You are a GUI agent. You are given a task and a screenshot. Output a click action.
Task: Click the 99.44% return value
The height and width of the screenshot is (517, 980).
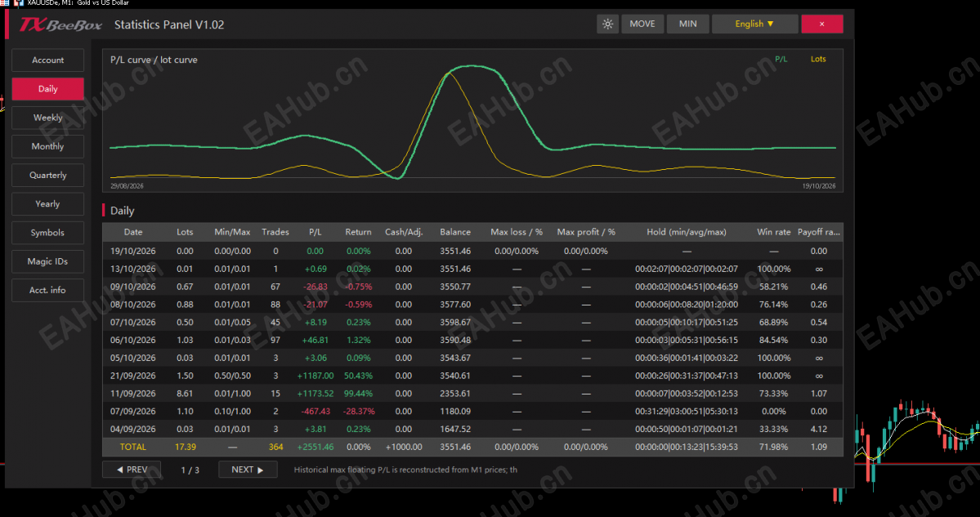point(359,394)
